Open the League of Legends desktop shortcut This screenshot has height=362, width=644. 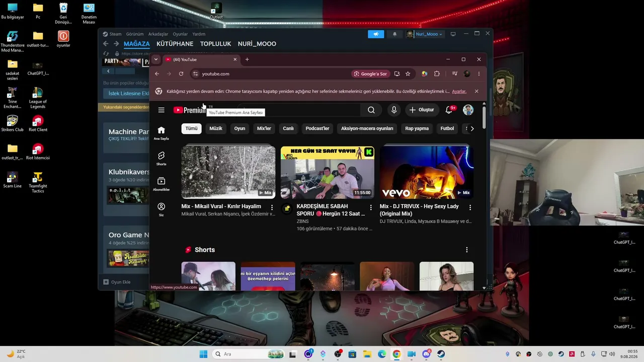coord(38,98)
